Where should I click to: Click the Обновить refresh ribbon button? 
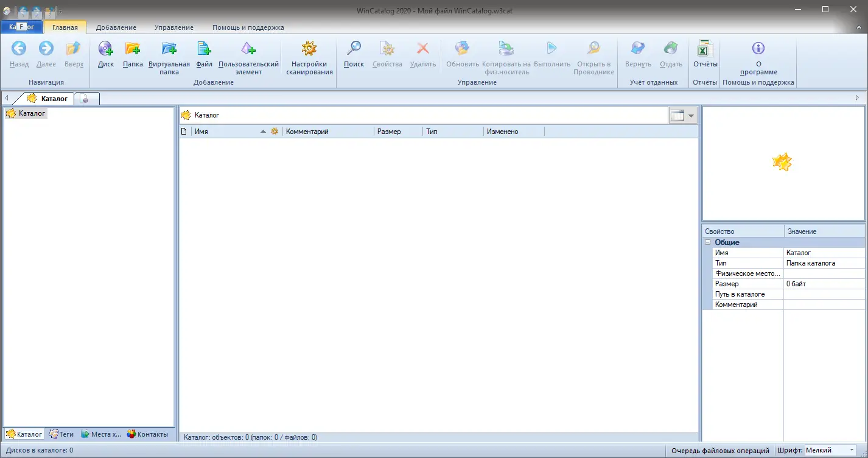(463, 54)
